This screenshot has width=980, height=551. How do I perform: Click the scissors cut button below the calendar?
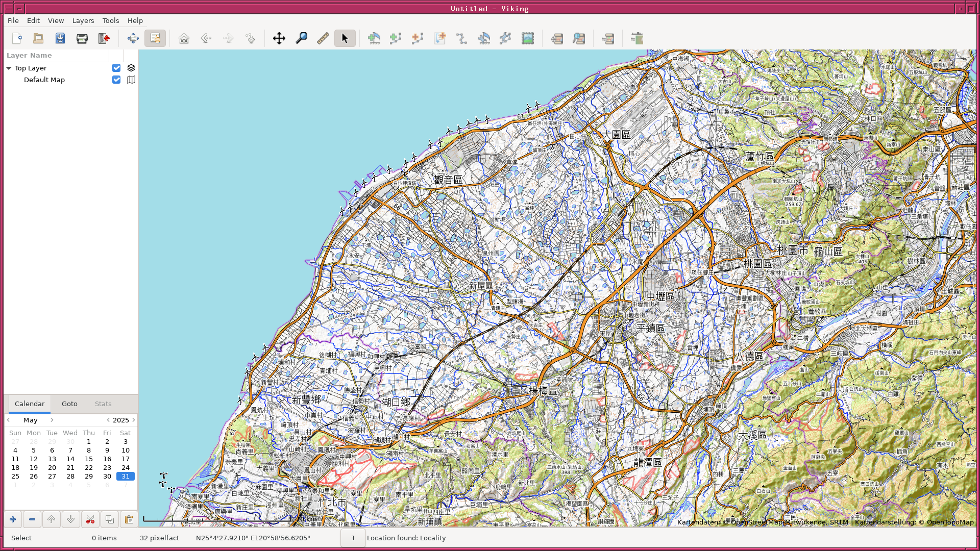(90, 519)
